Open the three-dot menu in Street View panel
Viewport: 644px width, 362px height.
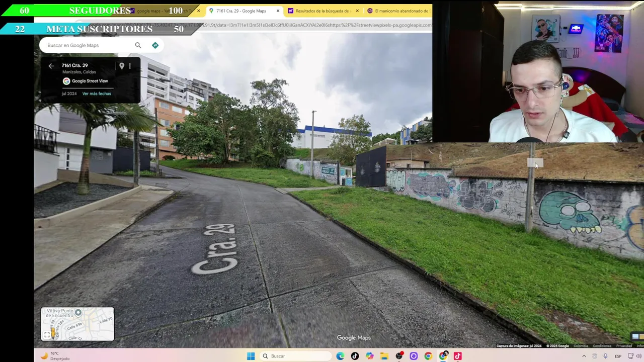coord(130,66)
